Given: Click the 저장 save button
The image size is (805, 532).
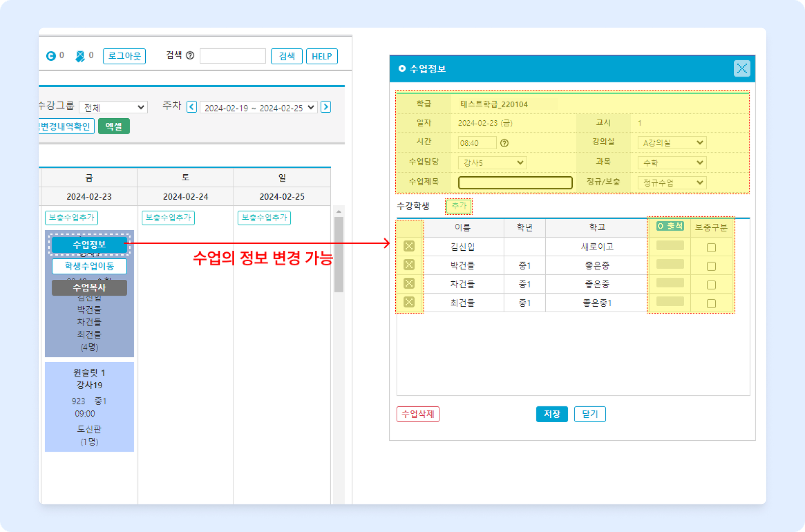Looking at the screenshot, I should pyautogui.click(x=551, y=414).
